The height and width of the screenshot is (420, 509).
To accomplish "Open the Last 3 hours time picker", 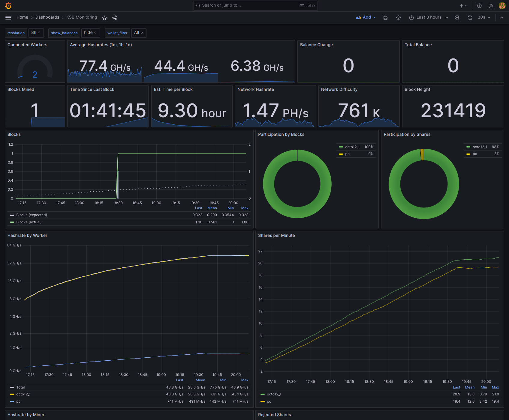I will [429, 17].
